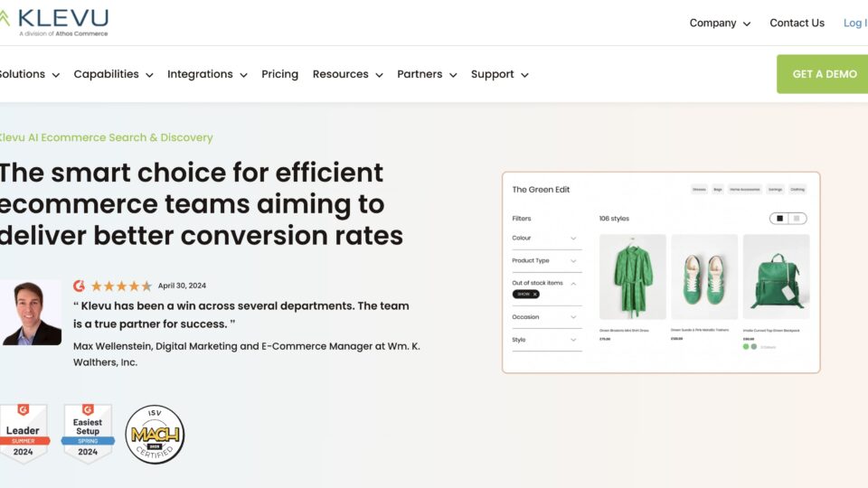
Task: Click the G2 logo beside the star rating
Action: pyautogui.click(x=80, y=286)
